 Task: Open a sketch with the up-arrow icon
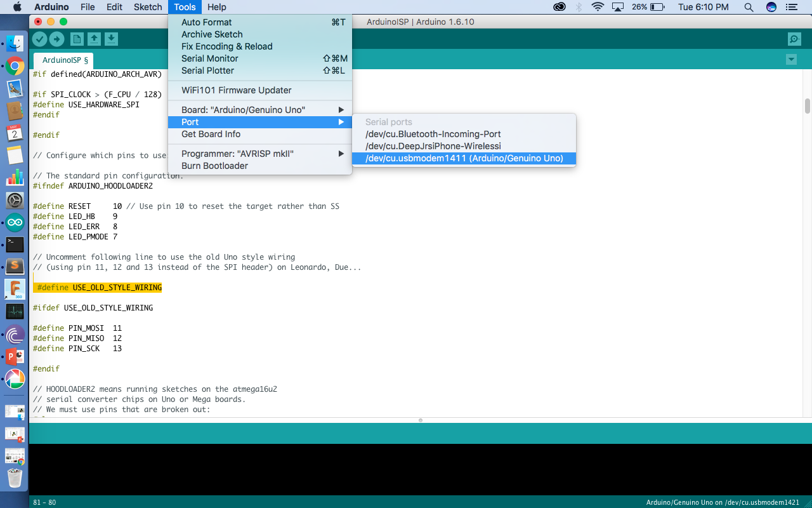tap(94, 39)
